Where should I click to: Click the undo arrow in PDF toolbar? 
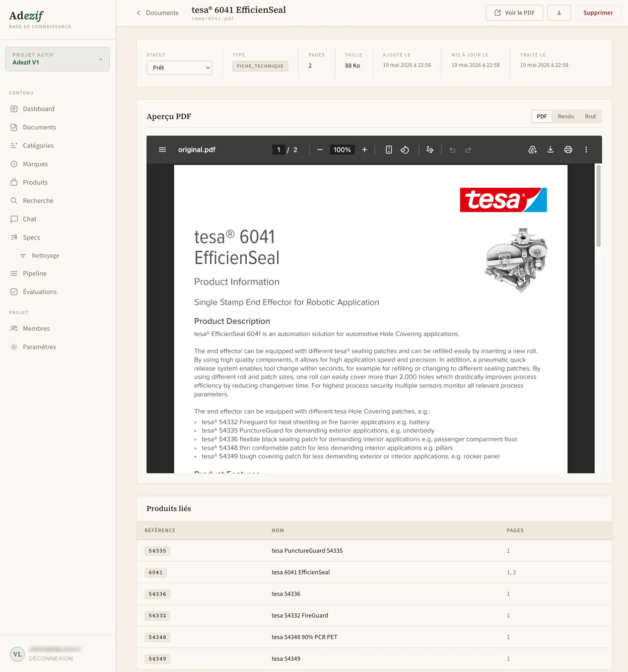(x=452, y=149)
